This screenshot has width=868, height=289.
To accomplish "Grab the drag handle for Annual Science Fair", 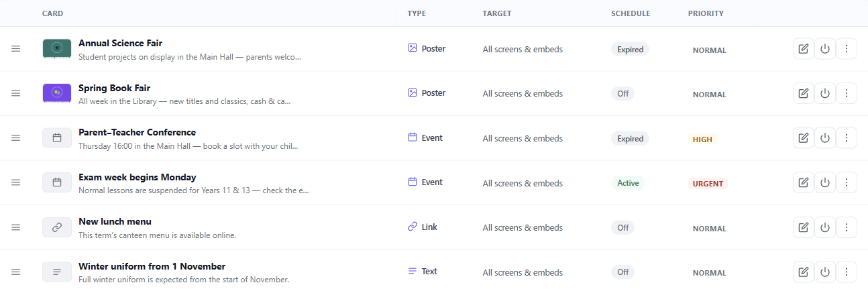I will (x=16, y=49).
